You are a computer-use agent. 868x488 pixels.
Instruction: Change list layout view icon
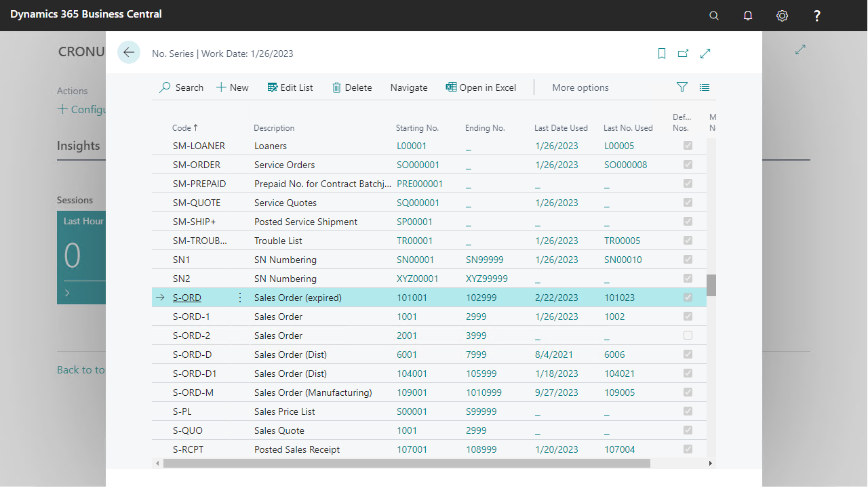[x=705, y=87]
